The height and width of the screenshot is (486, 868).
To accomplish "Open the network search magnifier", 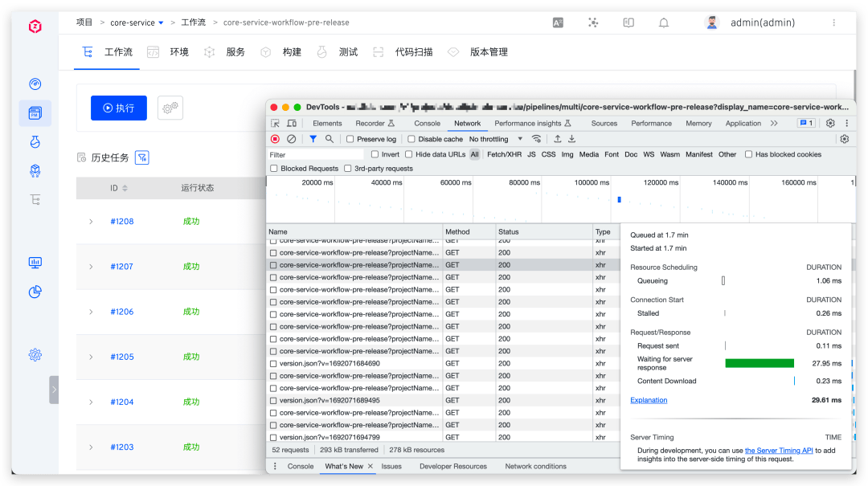I will tap(329, 139).
